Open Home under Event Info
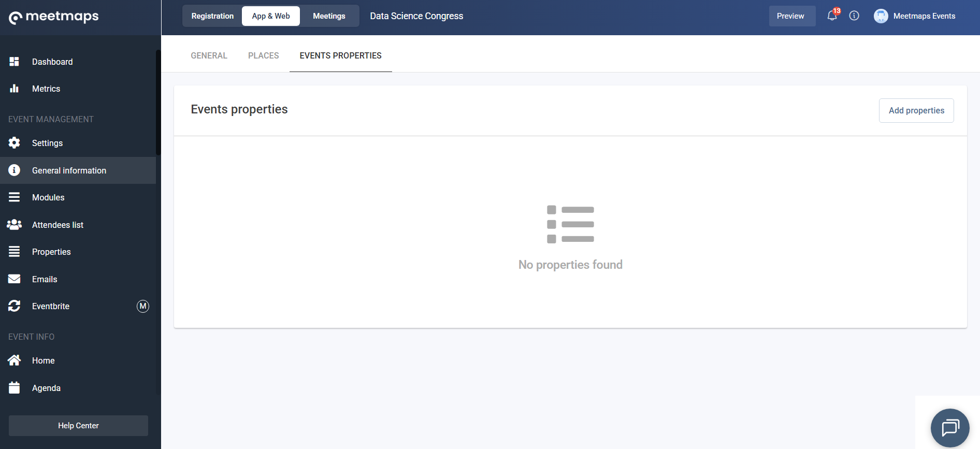Screen dimensions: 980x449 (78, 360)
